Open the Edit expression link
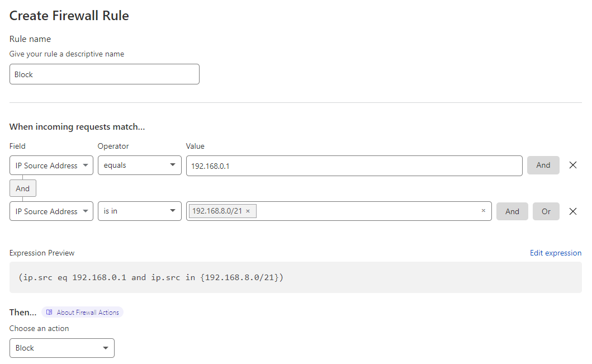Viewport: 592px width, 364px height. pyautogui.click(x=555, y=253)
